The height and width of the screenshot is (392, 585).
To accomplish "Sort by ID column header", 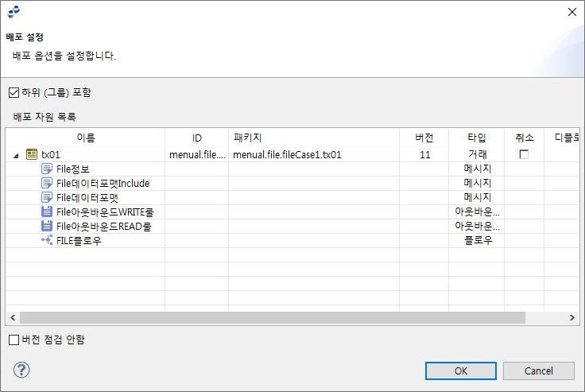I will tap(196, 138).
